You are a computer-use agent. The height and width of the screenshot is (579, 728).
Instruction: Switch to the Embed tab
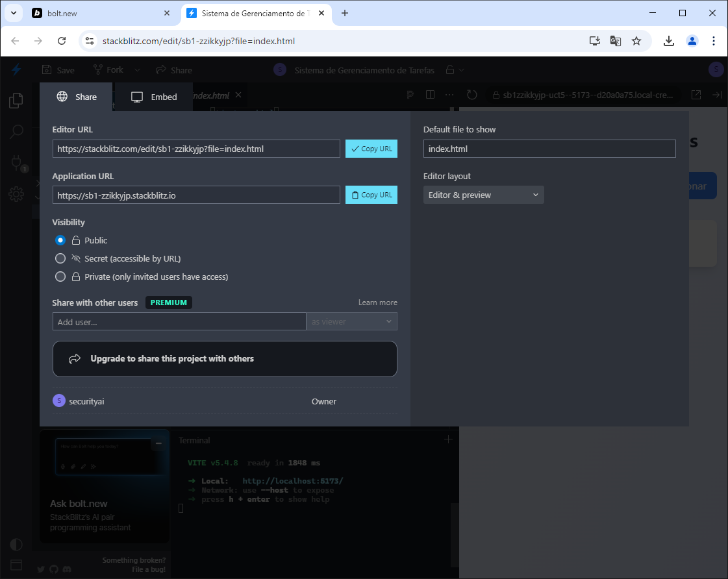[x=154, y=97]
